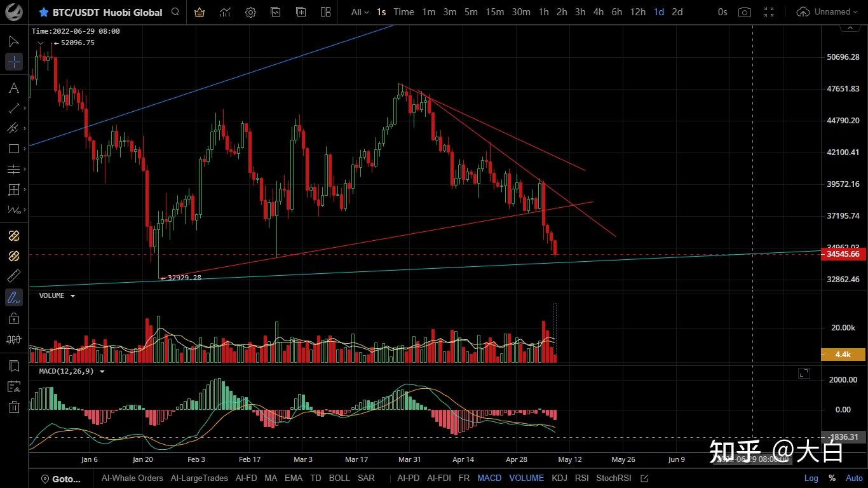
Task: Switch to the 1s timeframe
Action: tap(381, 12)
